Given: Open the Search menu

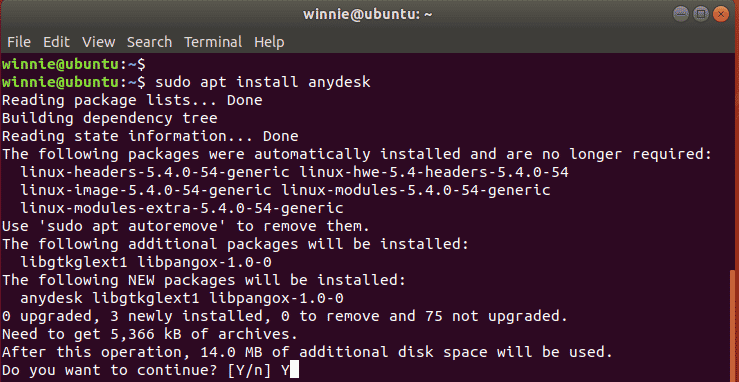Looking at the screenshot, I should coord(149,42).
